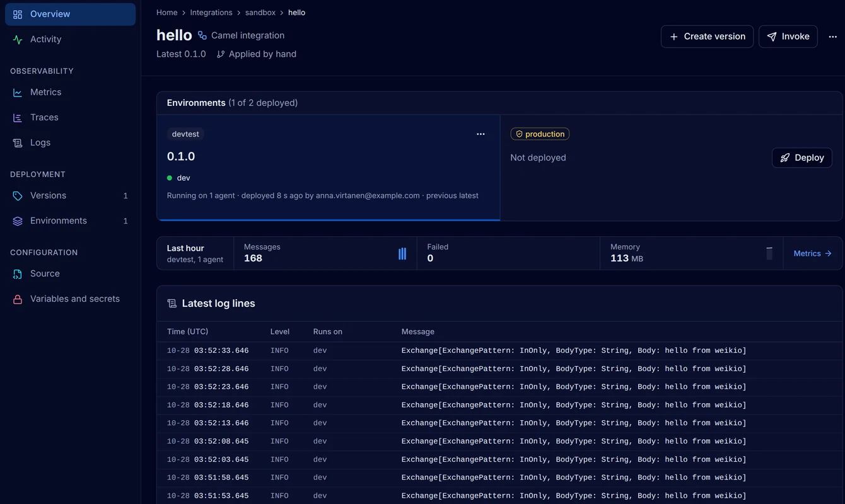Open Traces in the sidebar

tap(70, 117)
